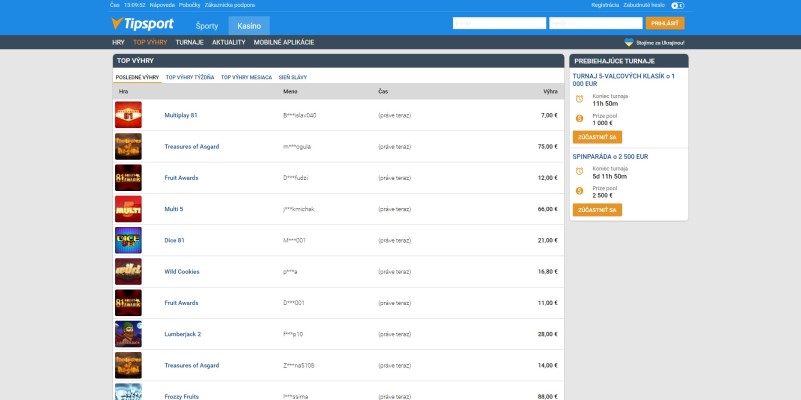This screenshot has height=400, width=801.
Task: Open the Registrácia link
Action: point(605,5)
